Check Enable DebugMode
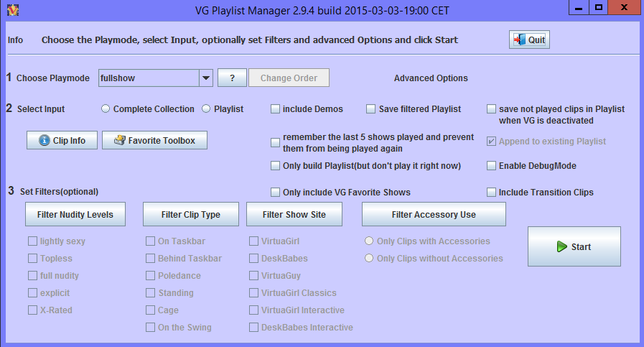 491,166
